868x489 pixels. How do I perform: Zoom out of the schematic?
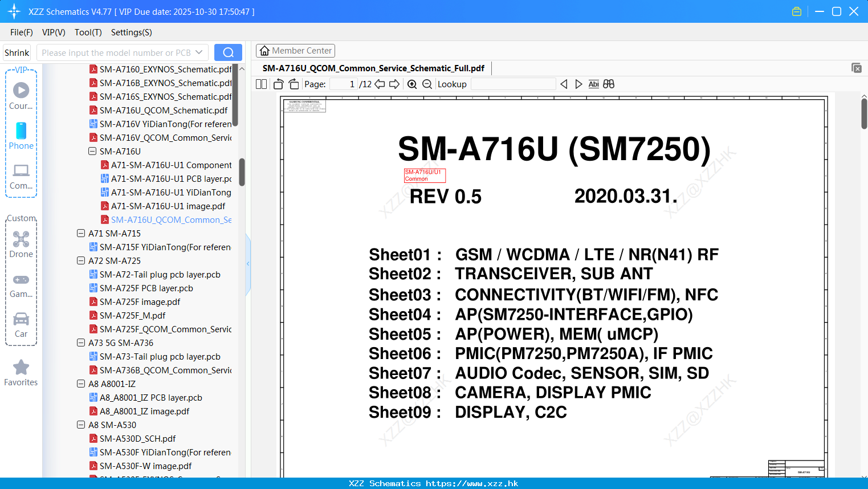click(x=427, y=84)
